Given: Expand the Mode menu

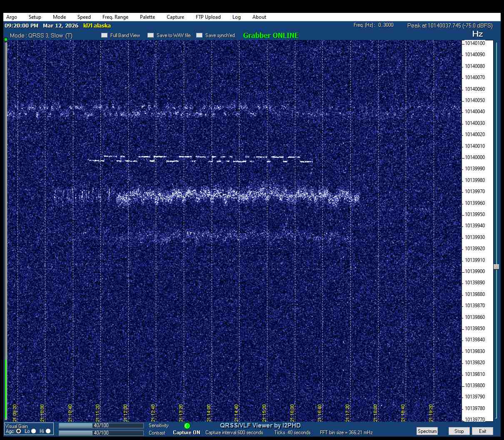Looking at the screenshot, I should (59, 17).
